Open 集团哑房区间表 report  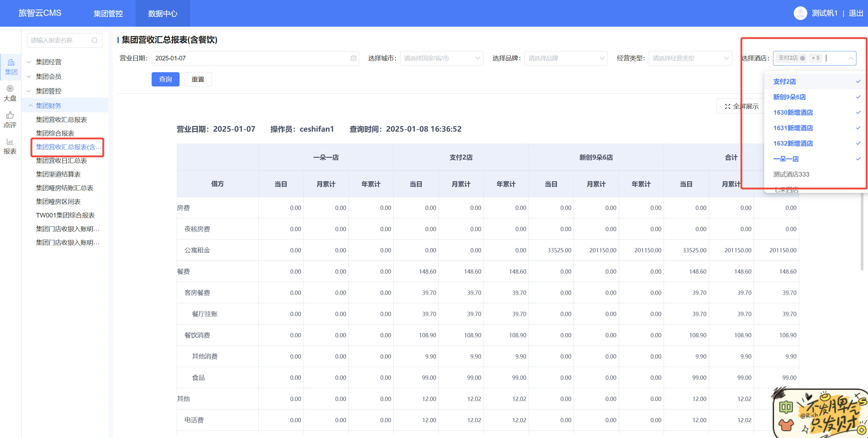[58, 201]
